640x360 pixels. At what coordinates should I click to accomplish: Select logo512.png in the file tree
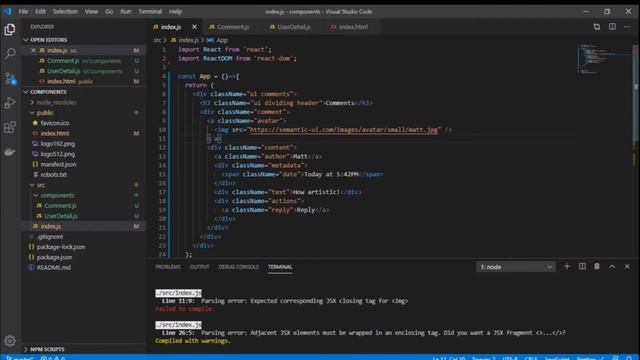pos(84,154)
